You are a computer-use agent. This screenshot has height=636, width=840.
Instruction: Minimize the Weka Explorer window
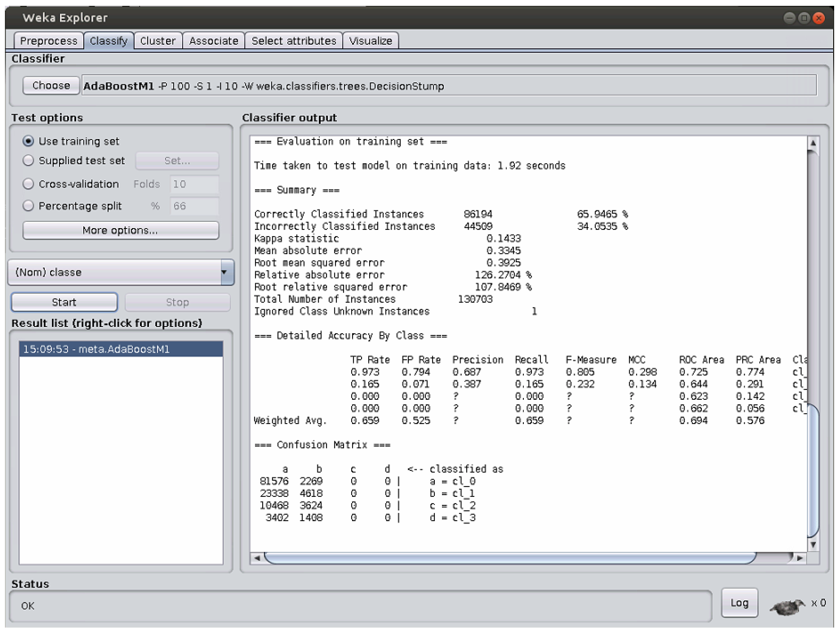tap(789, 18)
